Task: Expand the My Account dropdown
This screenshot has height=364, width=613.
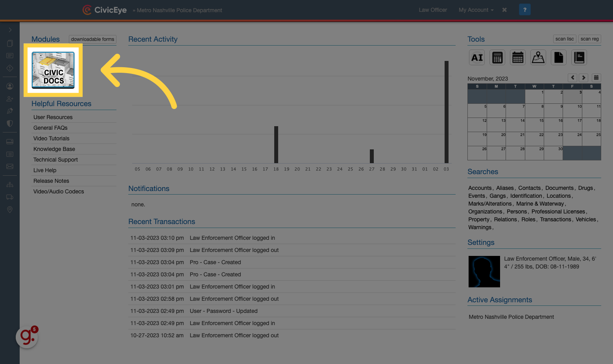Action: (x=476, y=10)
